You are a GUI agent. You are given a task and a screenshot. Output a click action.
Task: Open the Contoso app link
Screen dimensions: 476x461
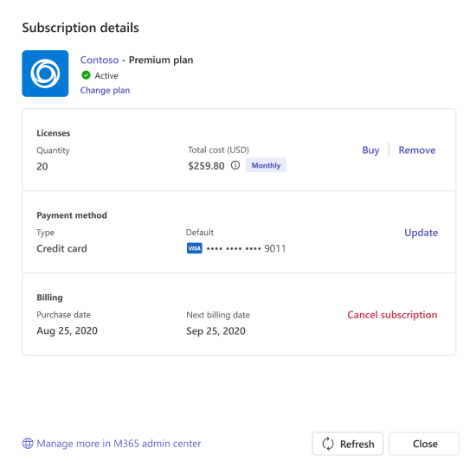click(100, 60)
